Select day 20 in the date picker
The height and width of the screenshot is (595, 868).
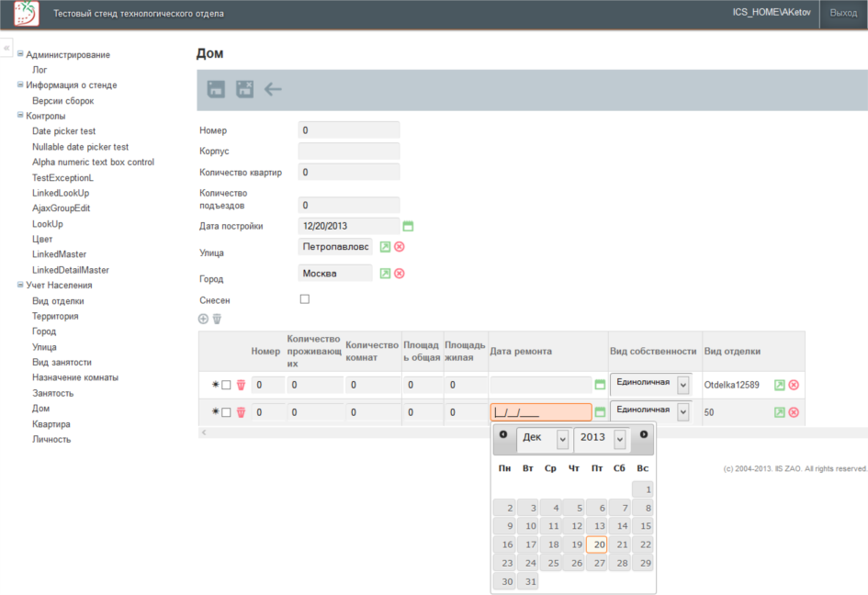click(x=596, y=544)
